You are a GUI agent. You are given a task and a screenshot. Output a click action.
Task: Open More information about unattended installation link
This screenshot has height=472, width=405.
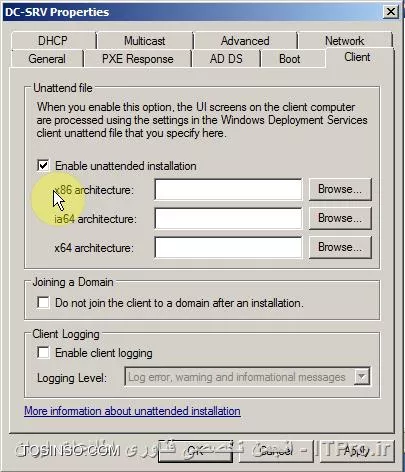tap(132, 411)
